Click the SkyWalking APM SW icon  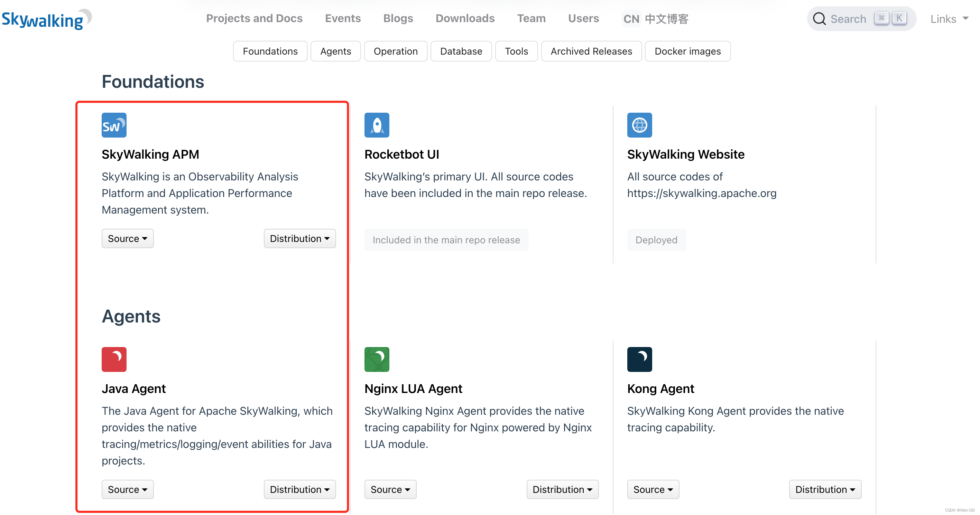click(114, 125)
